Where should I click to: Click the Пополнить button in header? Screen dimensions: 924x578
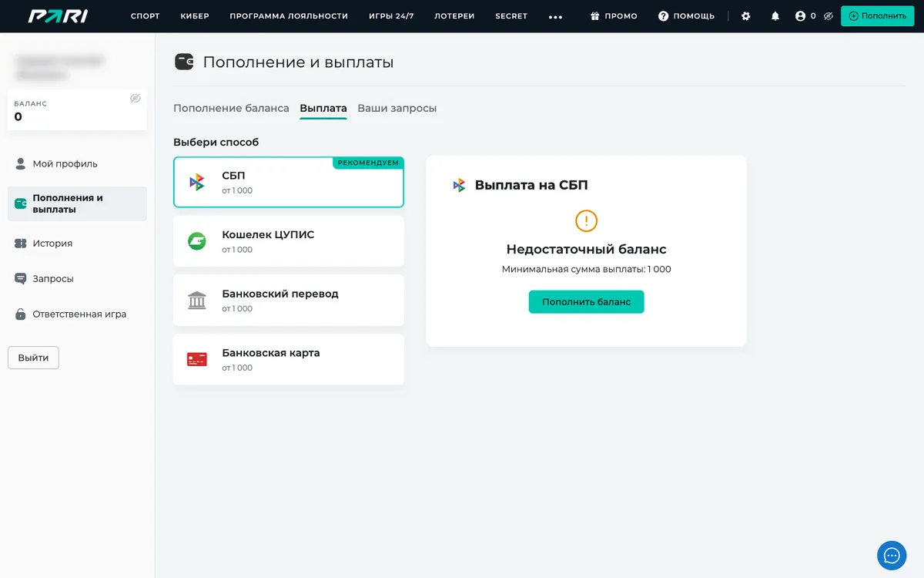coord(878,16)
